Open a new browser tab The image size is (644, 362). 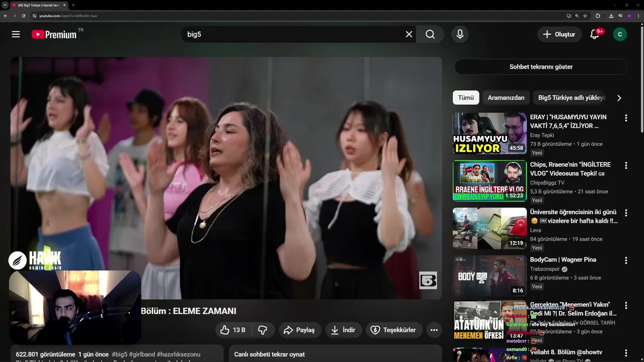click(x=73, y=5)
